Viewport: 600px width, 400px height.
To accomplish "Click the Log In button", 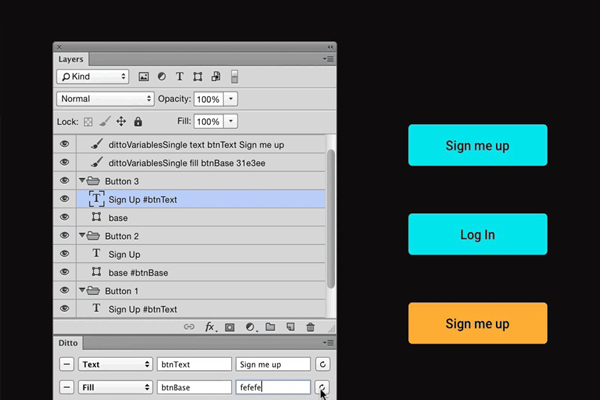I will pos(478,234).
